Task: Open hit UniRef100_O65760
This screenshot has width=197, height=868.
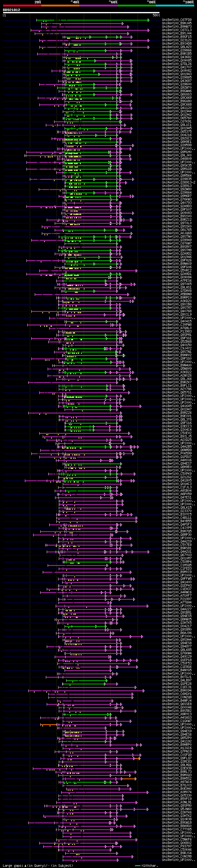Action: [177, 118]
